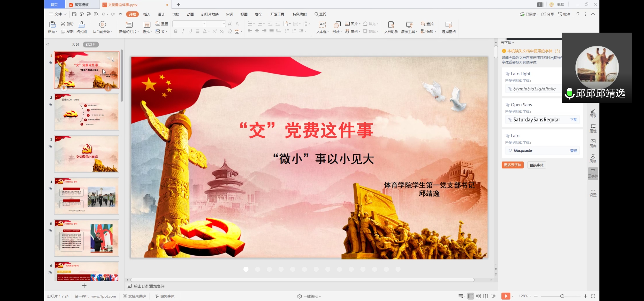
Task: Click the zoom slider handle
Action: click(562, 296)
